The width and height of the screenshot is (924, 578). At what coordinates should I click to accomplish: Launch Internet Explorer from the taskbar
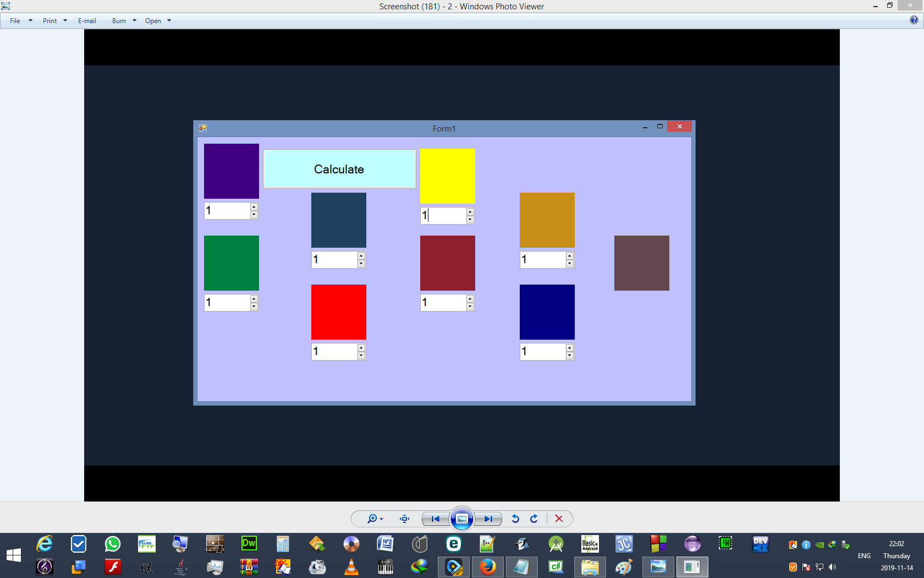pos(45,544)
